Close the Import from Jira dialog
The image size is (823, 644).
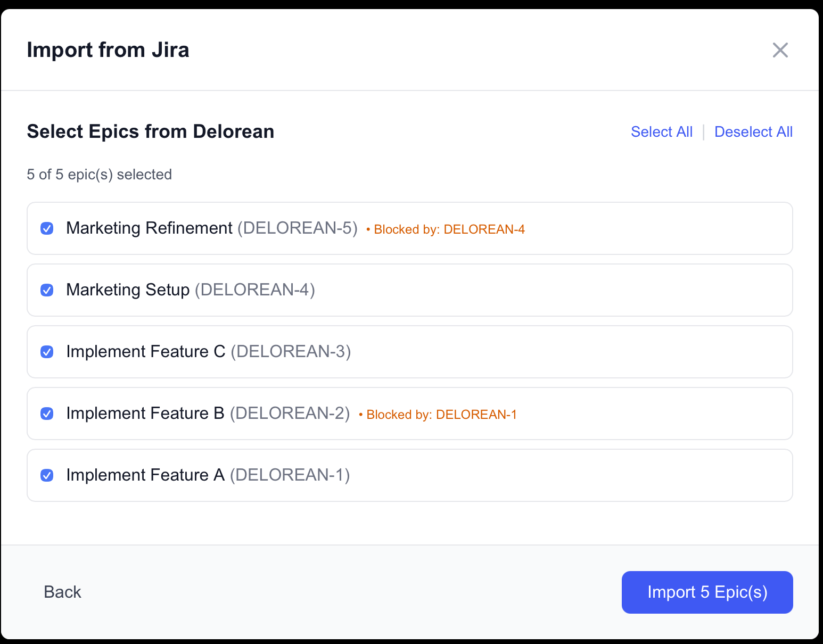[780, 49]
